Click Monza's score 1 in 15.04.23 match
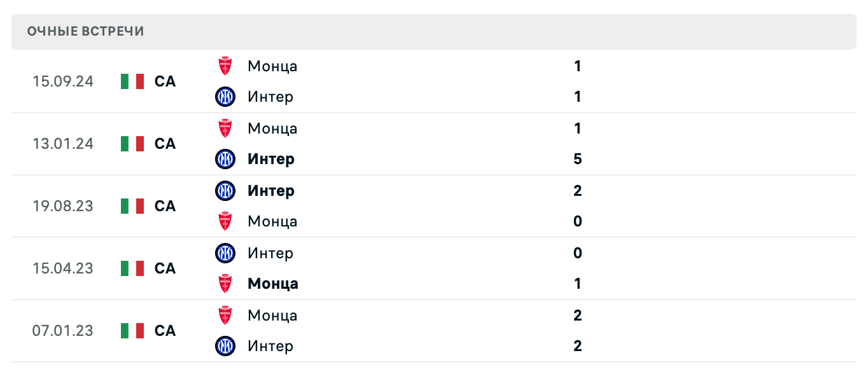The height and width of the screenshot is (374, 868). pyautogui.click(x=578, y=284)
